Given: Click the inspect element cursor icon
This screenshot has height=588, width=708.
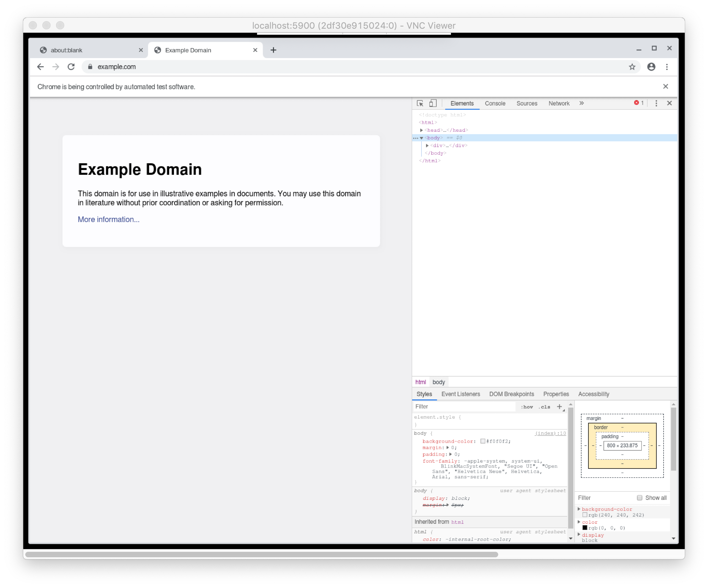Looking at the screenshot, I should coord(420,103).
